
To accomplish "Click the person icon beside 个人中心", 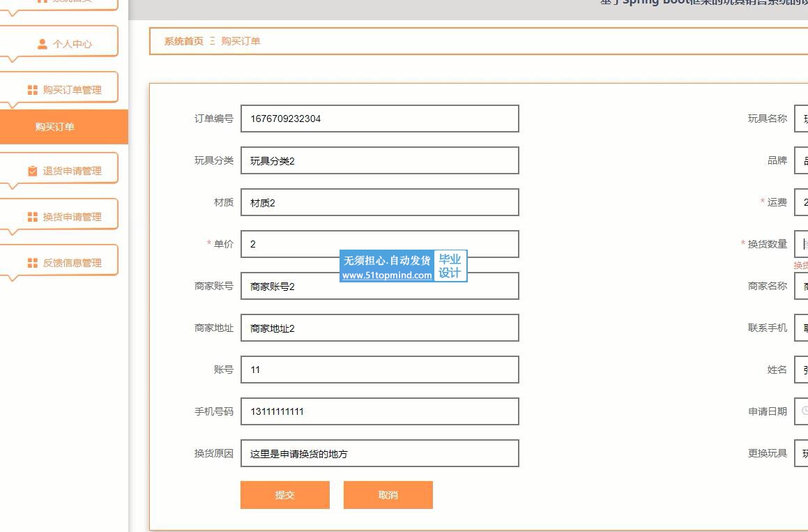I will [43, 44].
